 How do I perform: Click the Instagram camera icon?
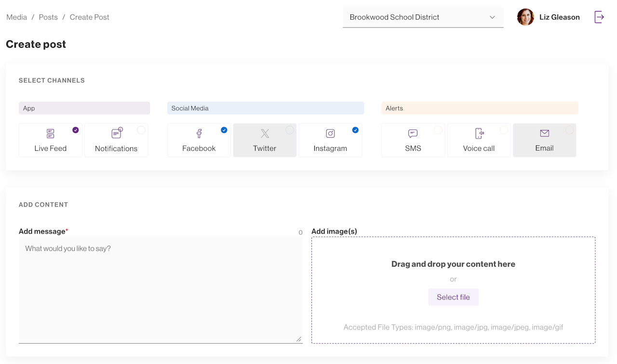pos(330,133)
